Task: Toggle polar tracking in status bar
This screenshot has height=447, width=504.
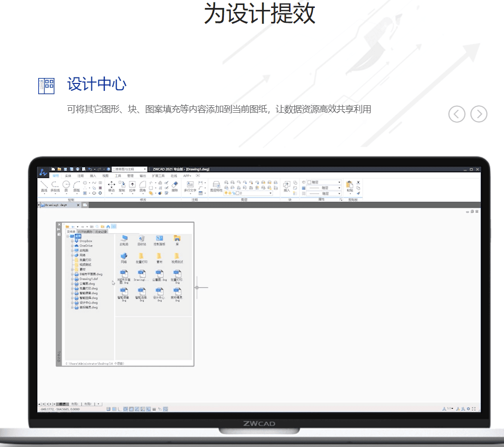Action: [126, 409]
